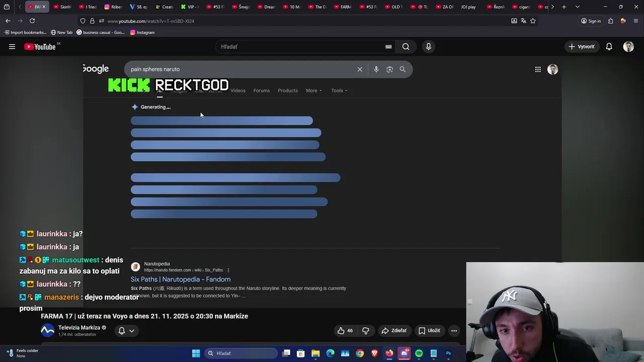
Task: Open the Televízia Markíza channel avatar
Action: (47, 330)
